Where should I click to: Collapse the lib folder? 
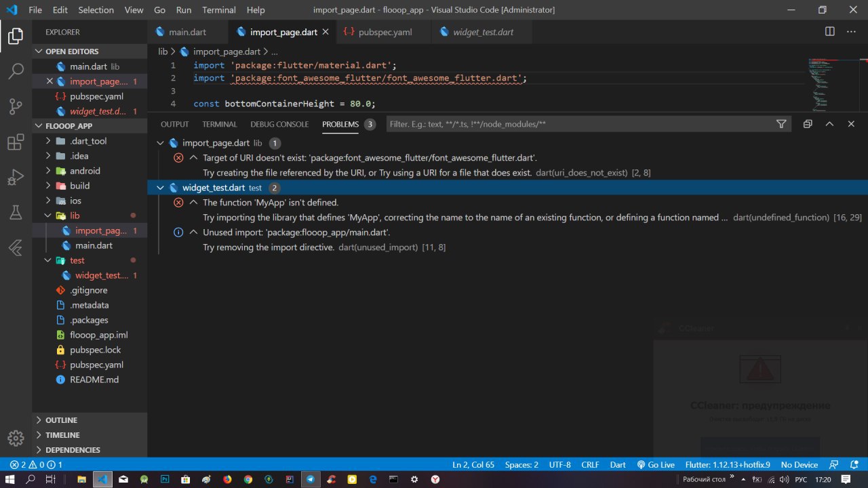[x=47, y=216]
